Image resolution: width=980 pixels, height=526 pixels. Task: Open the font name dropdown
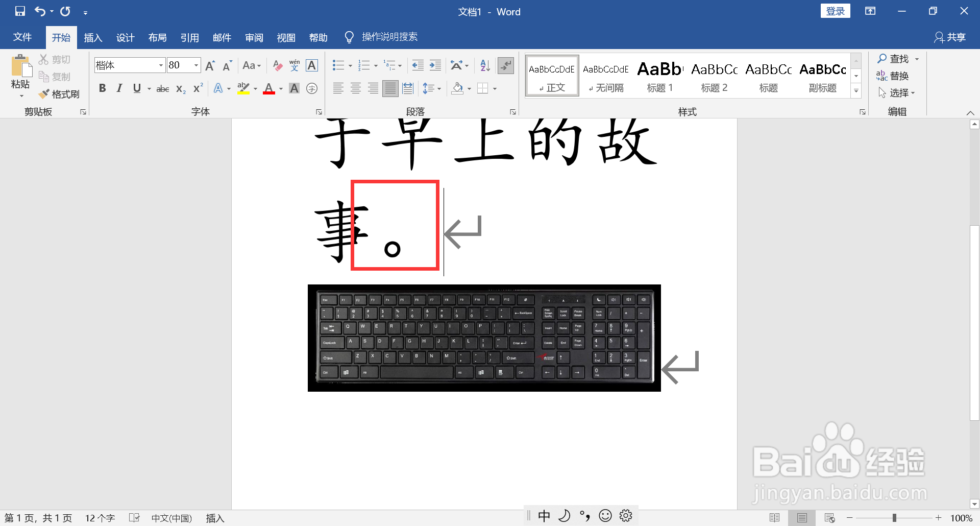click(159, 65)
